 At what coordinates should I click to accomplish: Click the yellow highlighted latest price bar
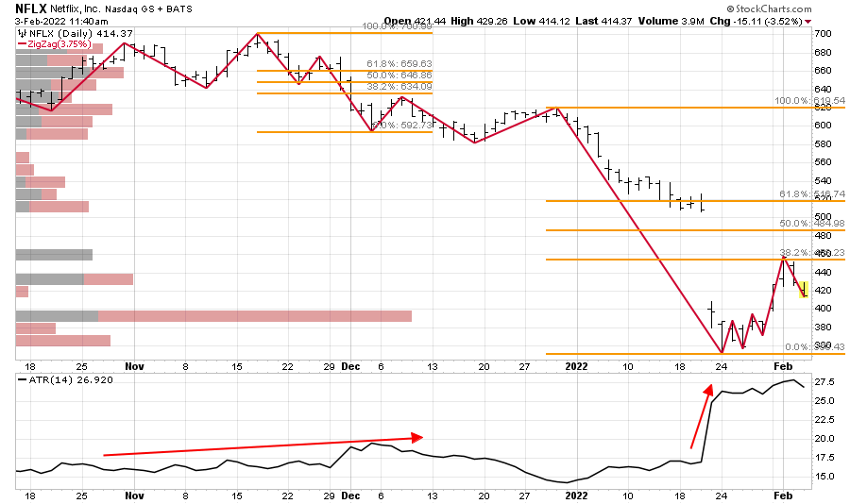[804, 289]
